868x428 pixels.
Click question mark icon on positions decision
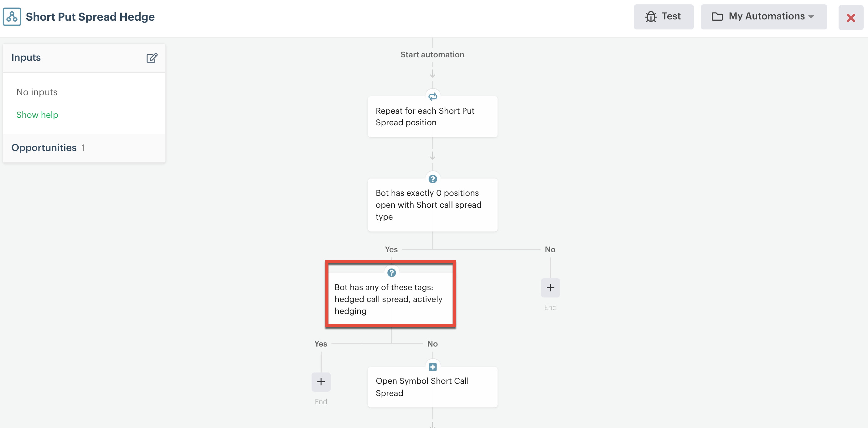433,179
